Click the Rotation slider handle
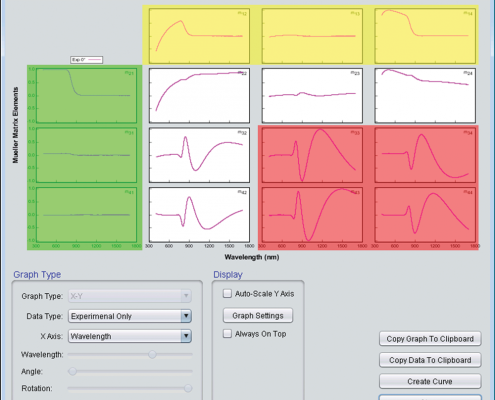The image size is (495, 400). coord(188,388)
